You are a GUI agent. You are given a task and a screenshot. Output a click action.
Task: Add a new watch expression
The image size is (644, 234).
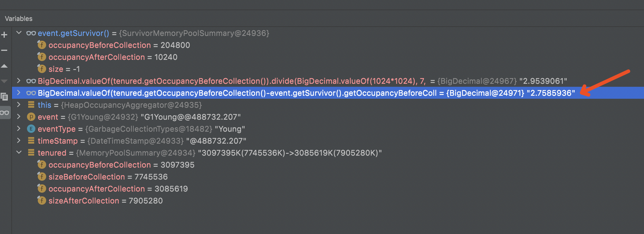pos(4,34)
